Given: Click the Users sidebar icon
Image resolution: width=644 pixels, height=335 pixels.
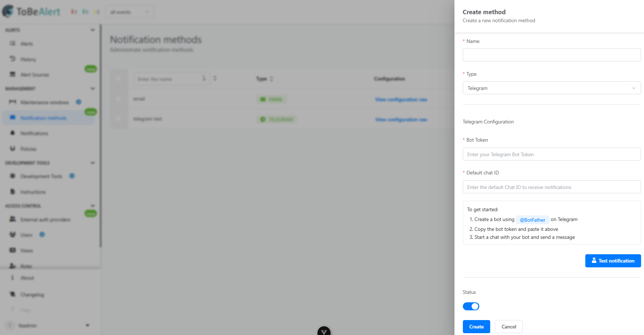Looking at the screenshot, I should (x=13, y=235).
